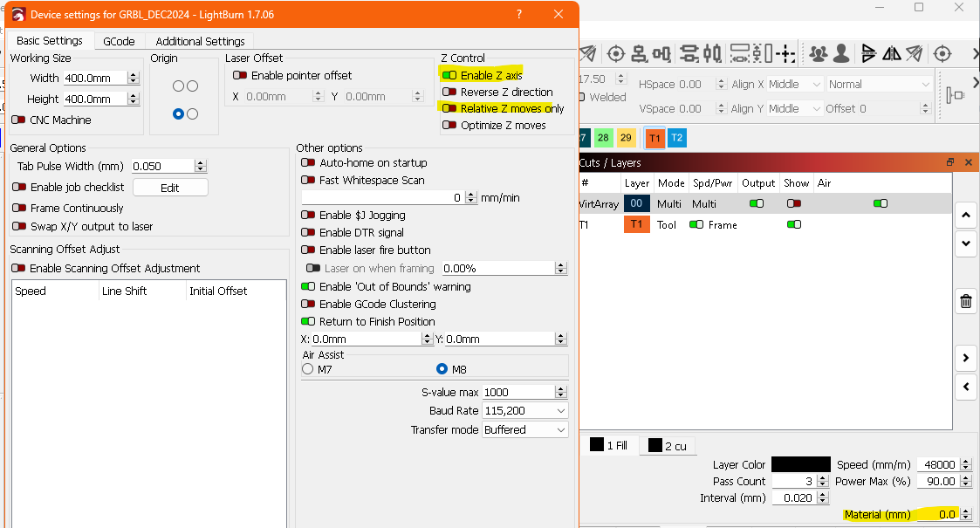Click the Align Centers target icon left of the align icons
This screenshot has height=528, width=980.
pos(615,54)
